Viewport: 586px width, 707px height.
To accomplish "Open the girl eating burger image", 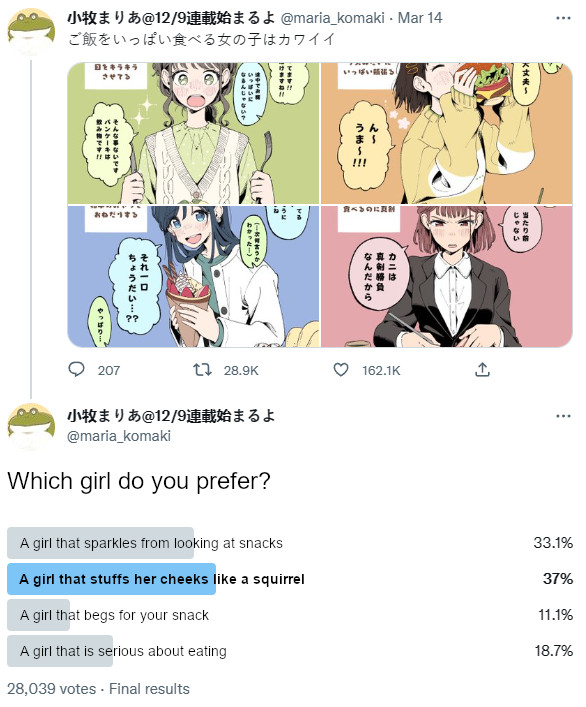I will click(x=447, y=133).
